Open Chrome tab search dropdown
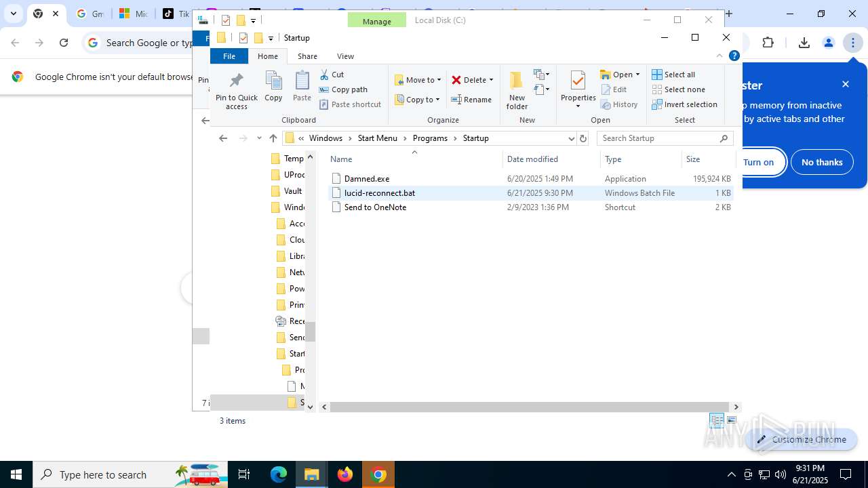 (x=13, y=14)
